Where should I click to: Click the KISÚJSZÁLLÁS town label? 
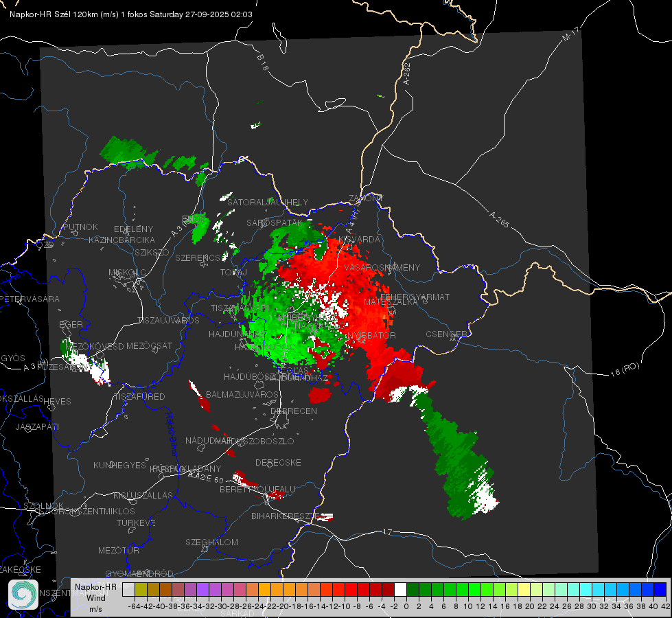[143, 495]
